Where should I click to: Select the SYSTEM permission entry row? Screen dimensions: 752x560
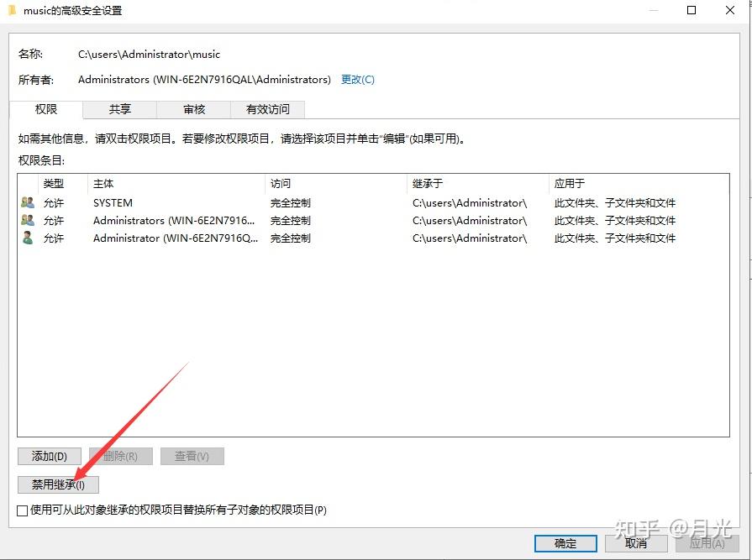click(x=168, y=202)
